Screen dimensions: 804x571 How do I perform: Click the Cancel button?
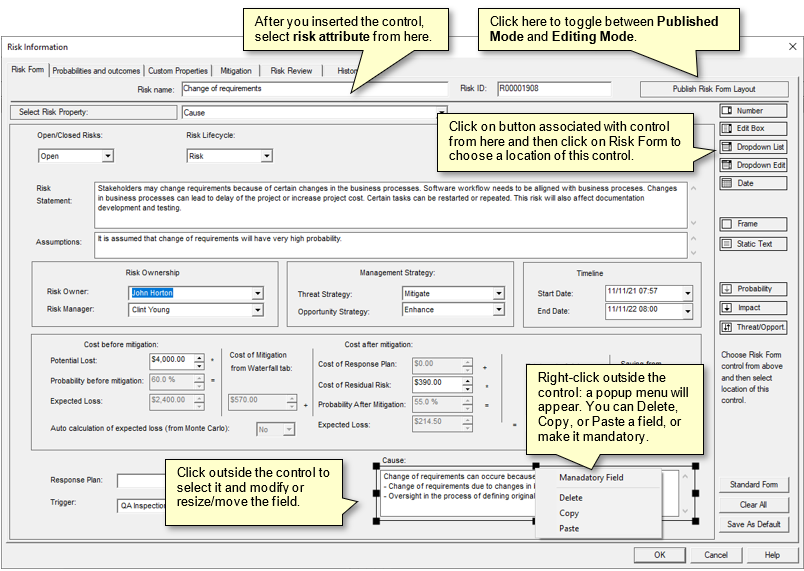716,555
